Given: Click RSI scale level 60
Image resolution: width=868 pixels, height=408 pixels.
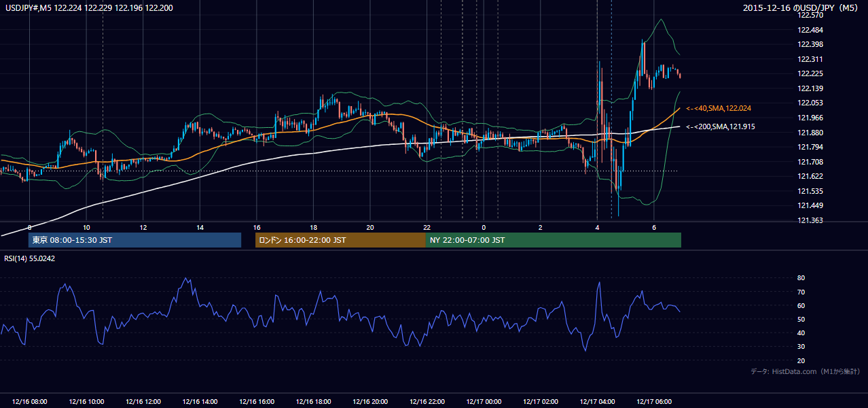Looking at the screenshot, I should tap(801, 305).
